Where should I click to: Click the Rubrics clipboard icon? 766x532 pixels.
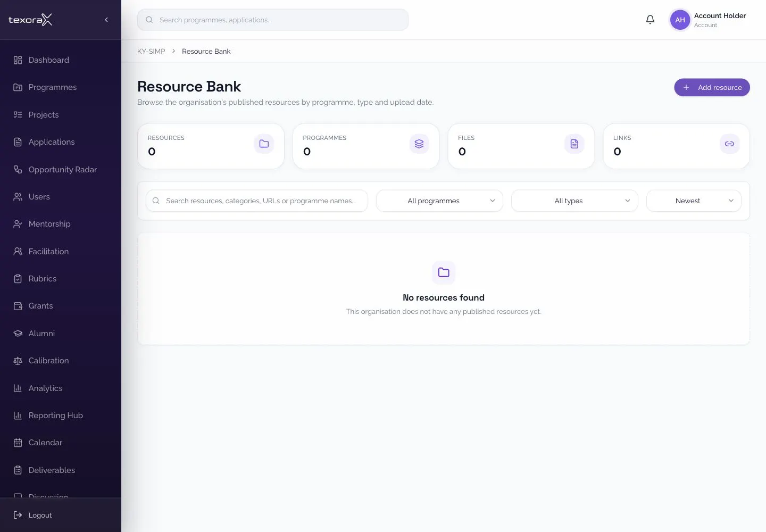click(18, 279)
